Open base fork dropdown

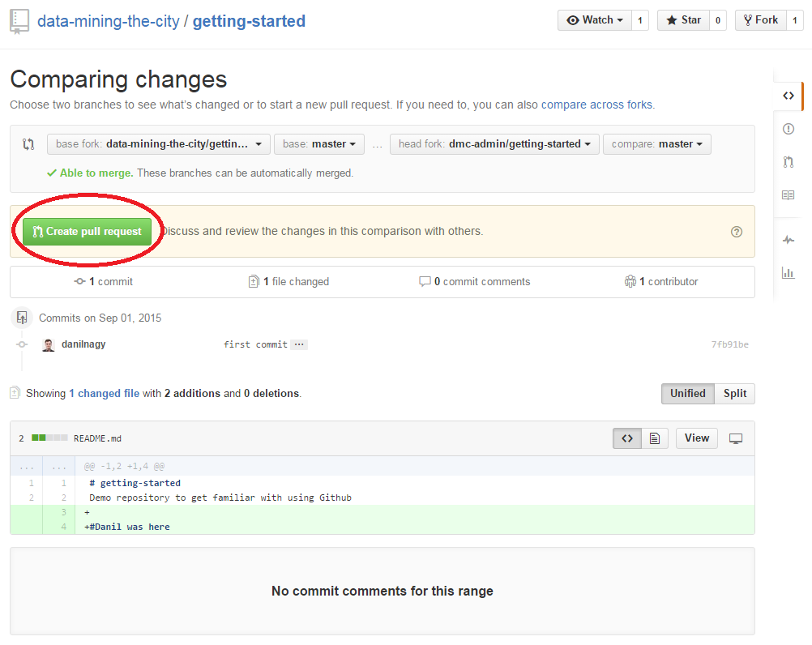tap(159, 144)
